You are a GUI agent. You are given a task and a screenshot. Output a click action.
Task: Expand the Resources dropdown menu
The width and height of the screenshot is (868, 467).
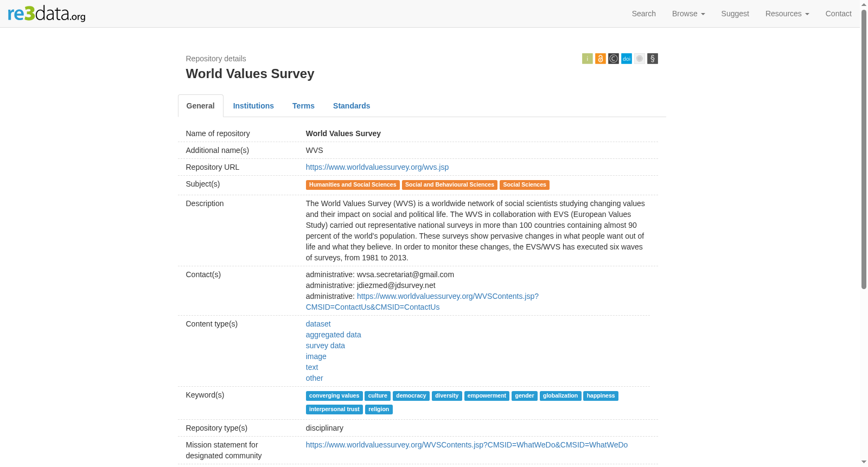787,14
